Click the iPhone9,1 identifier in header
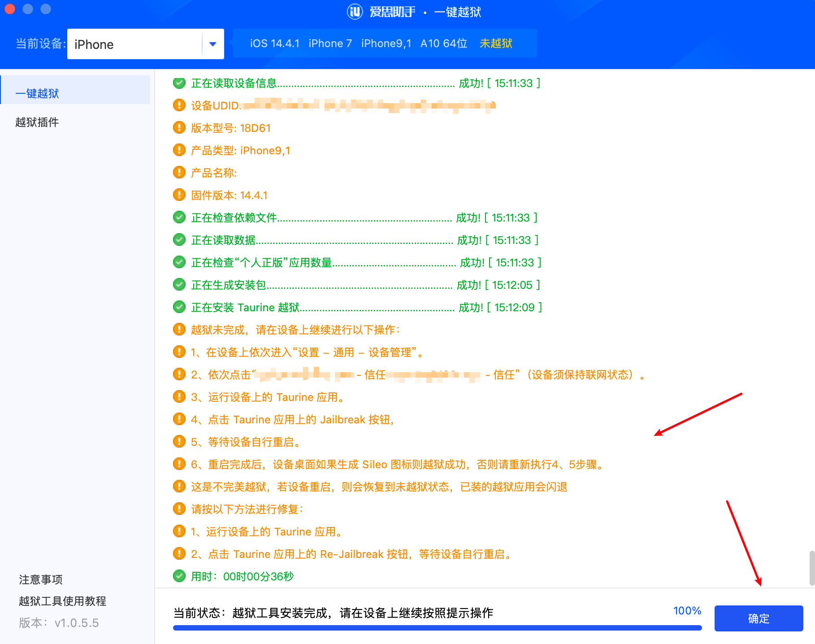The height and width of the screenshot is (644, 815). (x=386, y=44)
